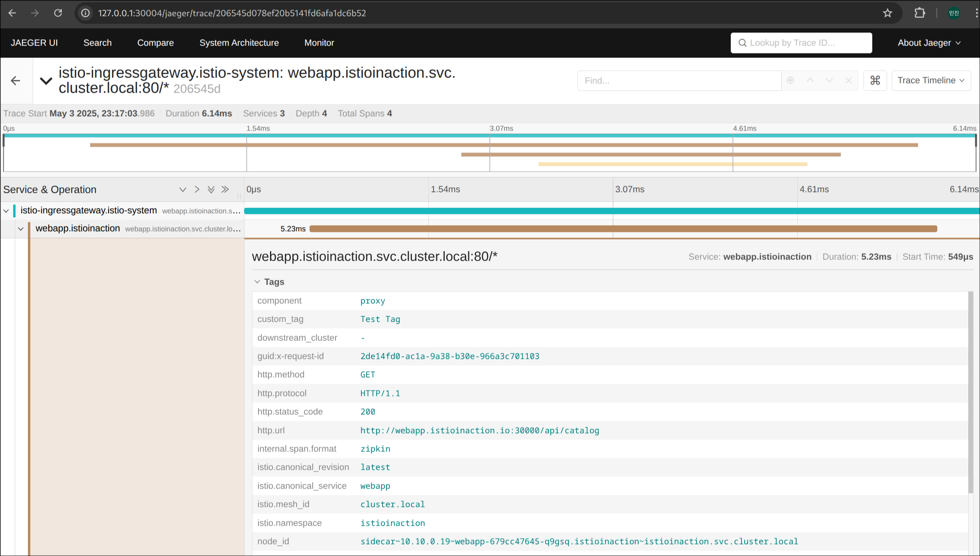
Task: Click the brown webapp 5.23ms span bar
Action: click(623, 229)
